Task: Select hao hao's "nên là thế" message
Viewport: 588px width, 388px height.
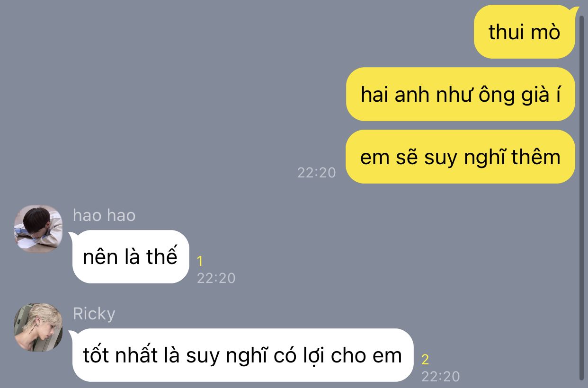Action: [x=131, y=256]
